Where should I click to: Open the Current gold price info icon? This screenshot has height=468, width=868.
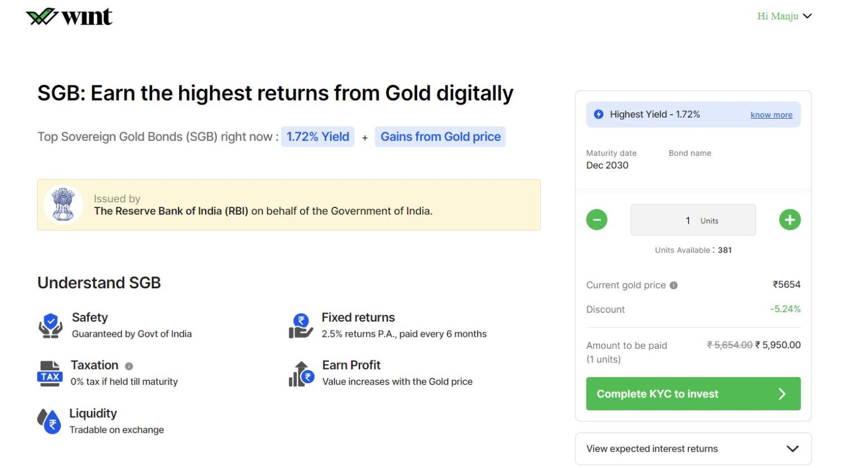coord(673,285)
